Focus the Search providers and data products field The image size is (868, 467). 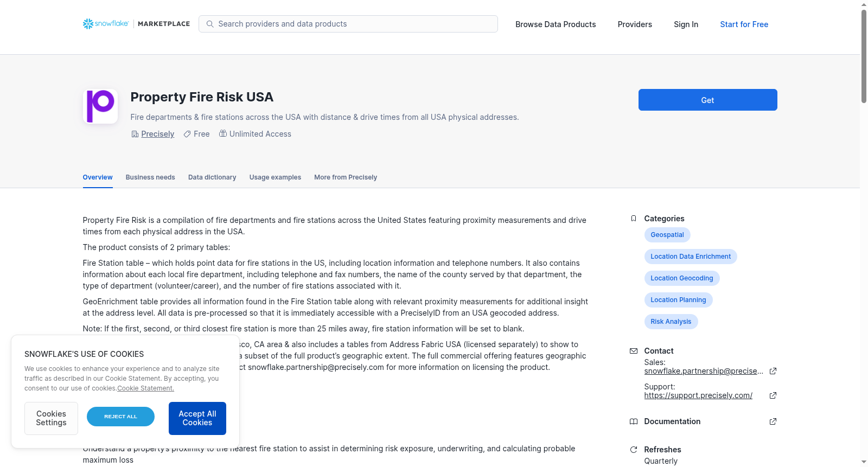348,24
